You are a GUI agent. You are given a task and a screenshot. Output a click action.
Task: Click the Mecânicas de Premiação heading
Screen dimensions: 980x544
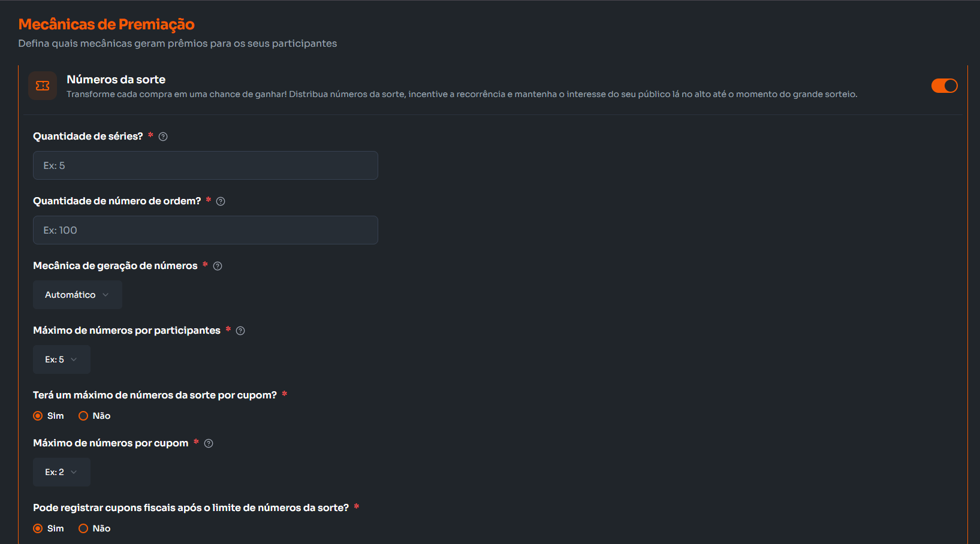[106, 25]
